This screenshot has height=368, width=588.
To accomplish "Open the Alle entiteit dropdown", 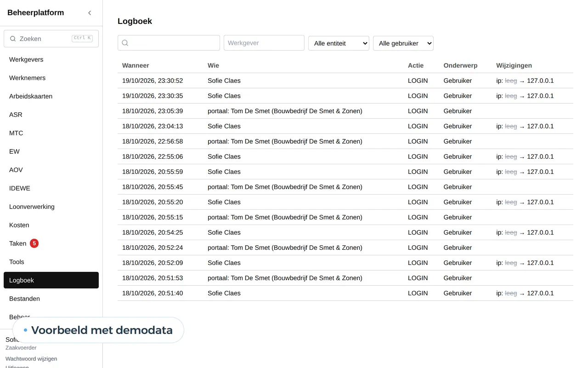I will click(x=339, y=43).
